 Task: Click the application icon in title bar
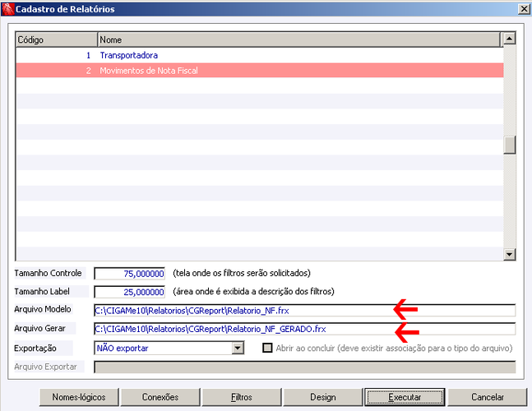tap(7, 9)
